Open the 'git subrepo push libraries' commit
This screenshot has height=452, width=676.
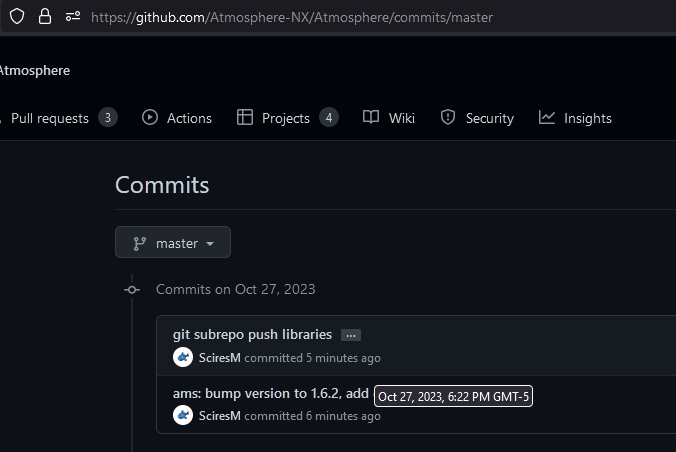[x=253, y=335]
